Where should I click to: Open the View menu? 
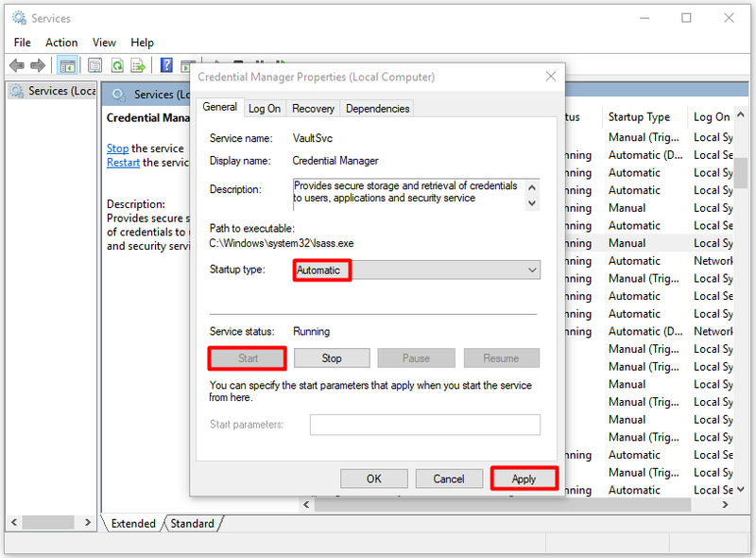(104, 43)
